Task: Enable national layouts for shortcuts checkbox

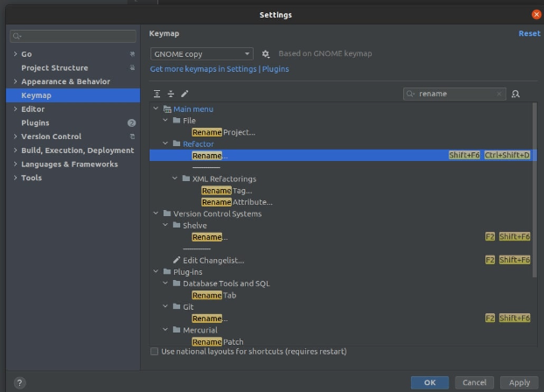Action: (156, 352)
